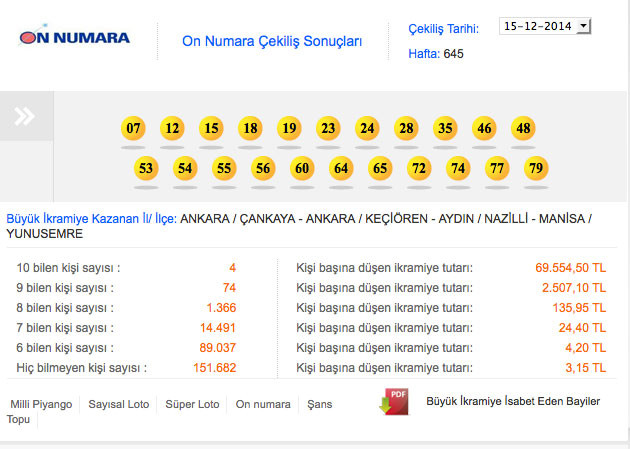Click the 7 bilen count value 14.491

point(218,328)
